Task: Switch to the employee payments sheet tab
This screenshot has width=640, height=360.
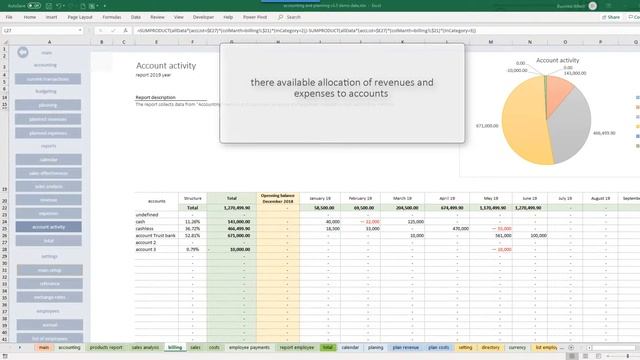Action: [x=249, y=347]
